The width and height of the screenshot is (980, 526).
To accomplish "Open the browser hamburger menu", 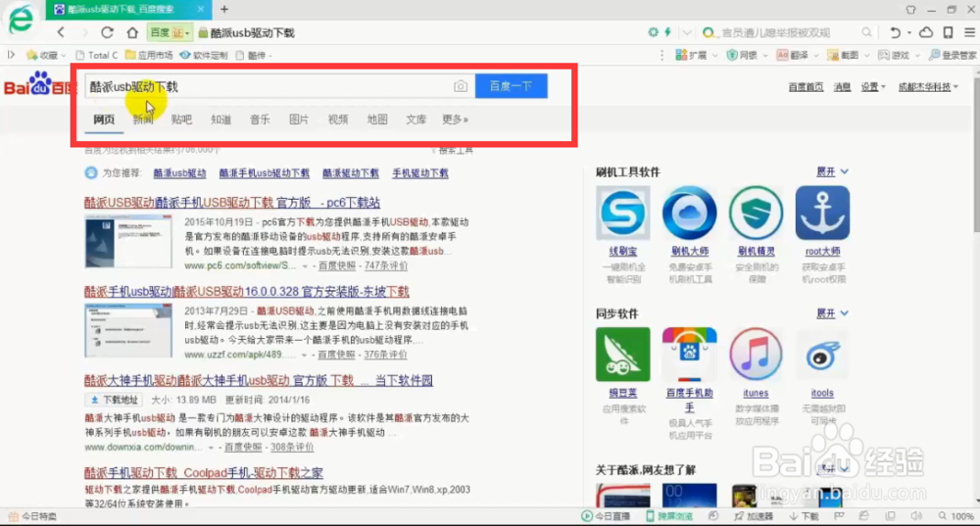I will [969, 32].
